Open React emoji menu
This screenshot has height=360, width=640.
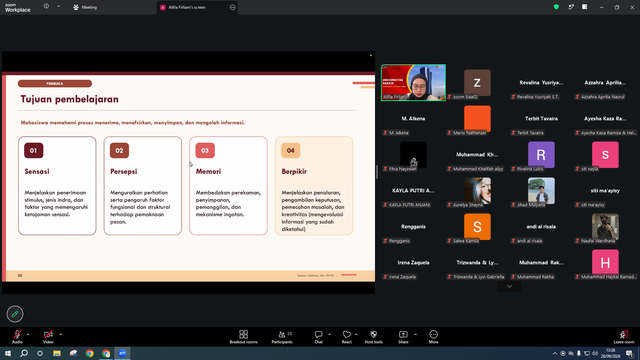[347, 337]
